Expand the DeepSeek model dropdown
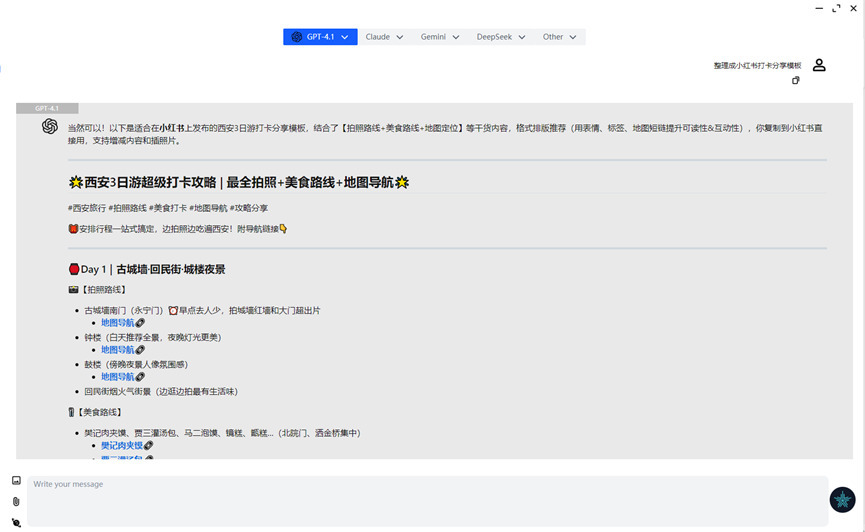 click(500, 37)
